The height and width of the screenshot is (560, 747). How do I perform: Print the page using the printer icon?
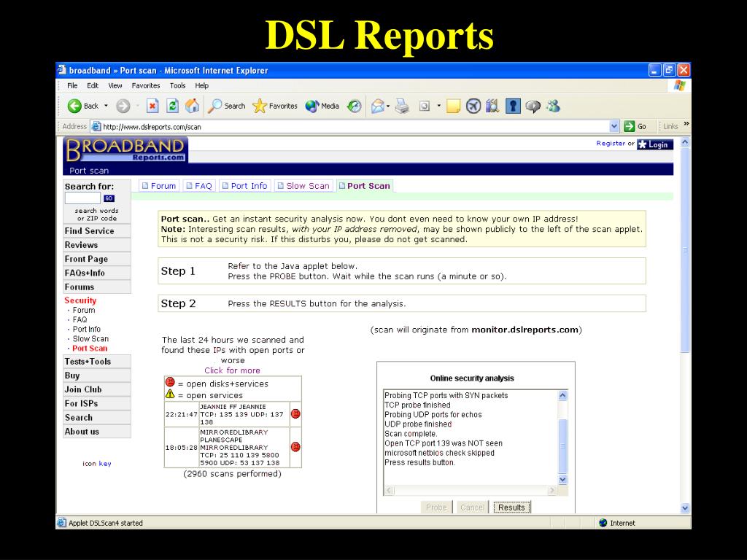[402, 106]
